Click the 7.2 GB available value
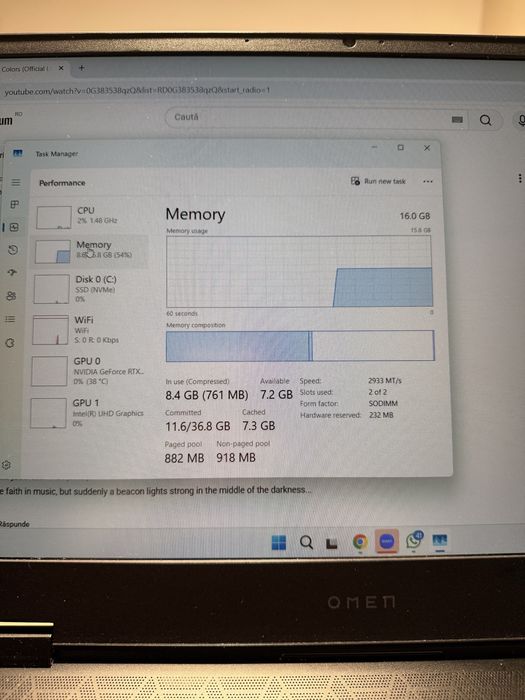 point(276,395)
